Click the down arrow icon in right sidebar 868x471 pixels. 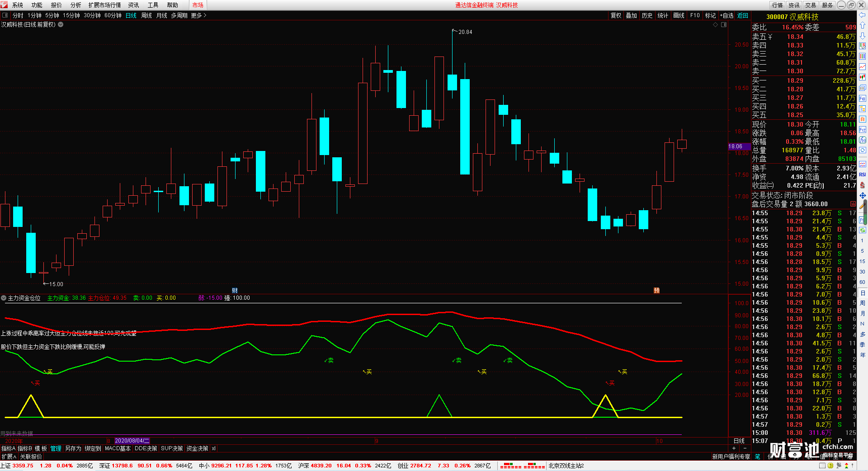pyautogui.click(x=863, y=36)
